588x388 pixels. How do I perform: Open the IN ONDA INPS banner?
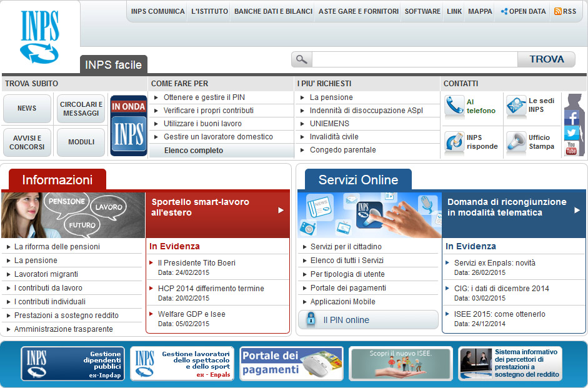[x=128, y=126]
